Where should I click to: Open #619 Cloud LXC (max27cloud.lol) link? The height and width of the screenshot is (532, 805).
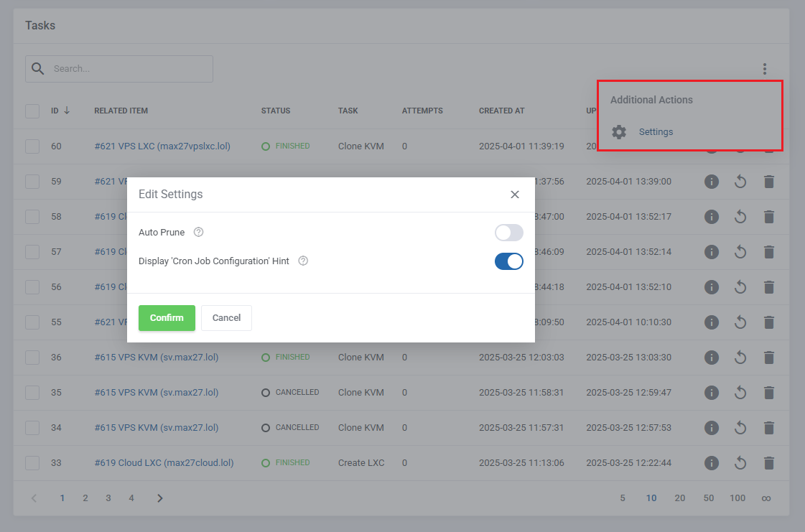pyautogui.click(x=164, y=462)
